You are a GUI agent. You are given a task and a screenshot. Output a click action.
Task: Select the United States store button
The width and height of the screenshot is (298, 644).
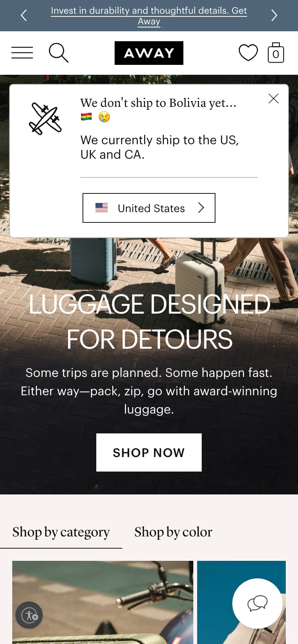(149, 208)
